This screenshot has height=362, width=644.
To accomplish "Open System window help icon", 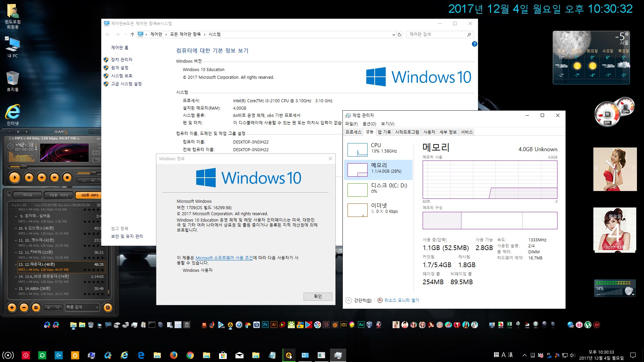I will coord(474,44).
